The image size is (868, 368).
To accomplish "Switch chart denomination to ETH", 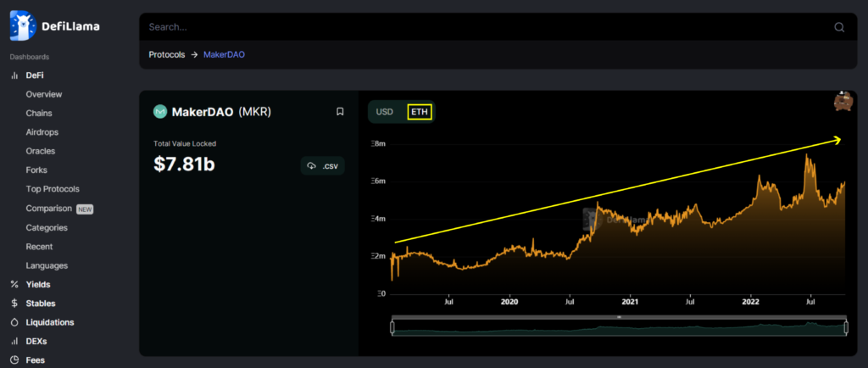I will pyautogui.click(x=420, y=112).
